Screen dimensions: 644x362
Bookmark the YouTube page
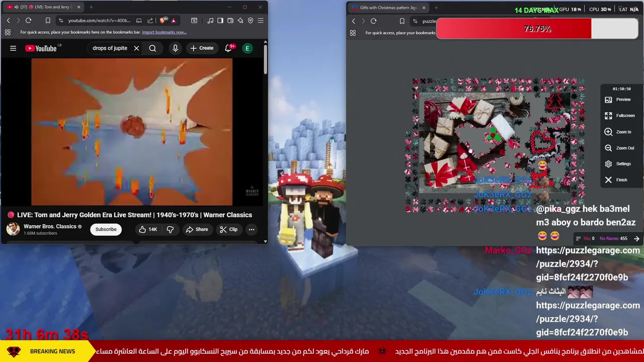pos(48,21)
